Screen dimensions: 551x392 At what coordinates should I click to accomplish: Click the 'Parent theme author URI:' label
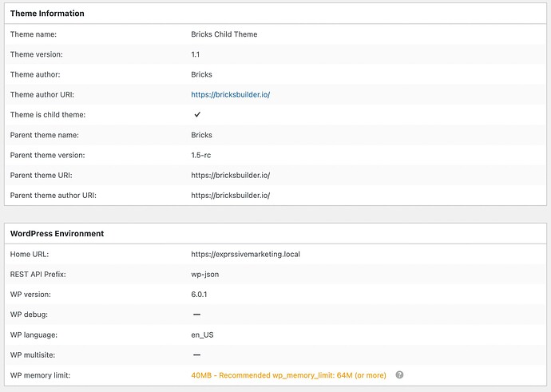click(x=53, y=196)
